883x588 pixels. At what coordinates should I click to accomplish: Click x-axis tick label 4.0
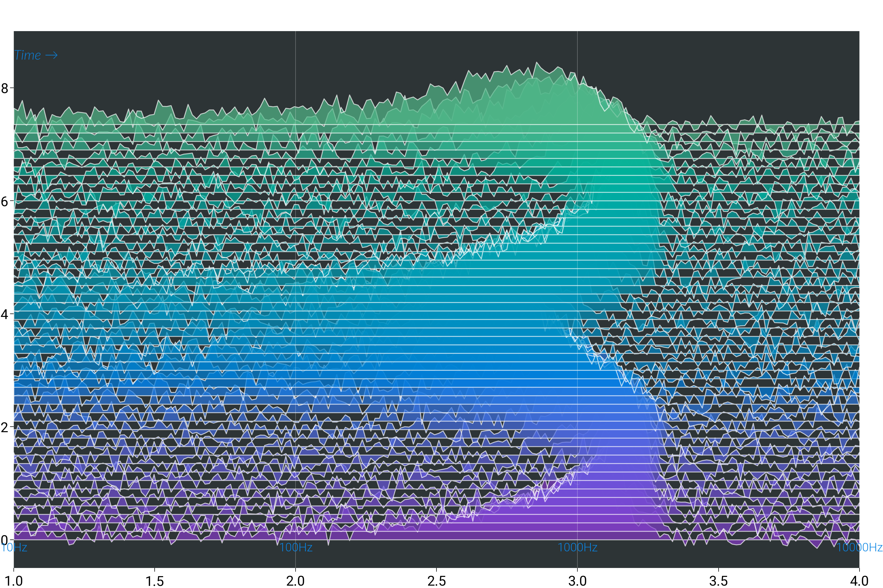point(859,581)
